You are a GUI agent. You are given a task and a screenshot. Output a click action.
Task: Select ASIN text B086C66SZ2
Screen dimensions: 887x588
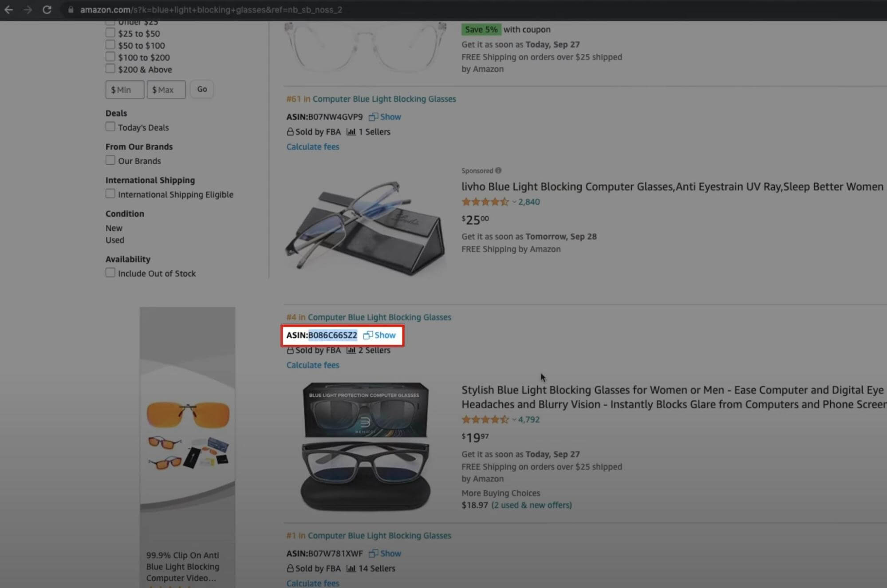pyautogui.click(x=333, y=335)
